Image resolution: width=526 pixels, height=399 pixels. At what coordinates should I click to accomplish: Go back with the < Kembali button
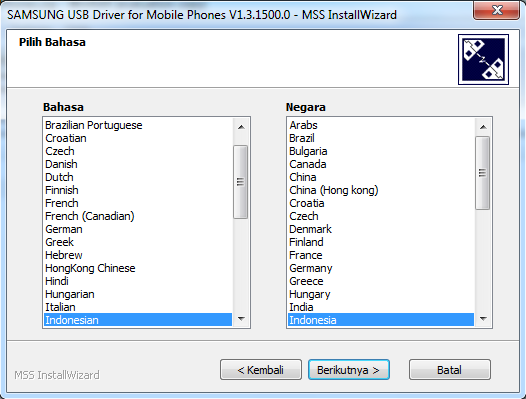click(x=261, y=370)
